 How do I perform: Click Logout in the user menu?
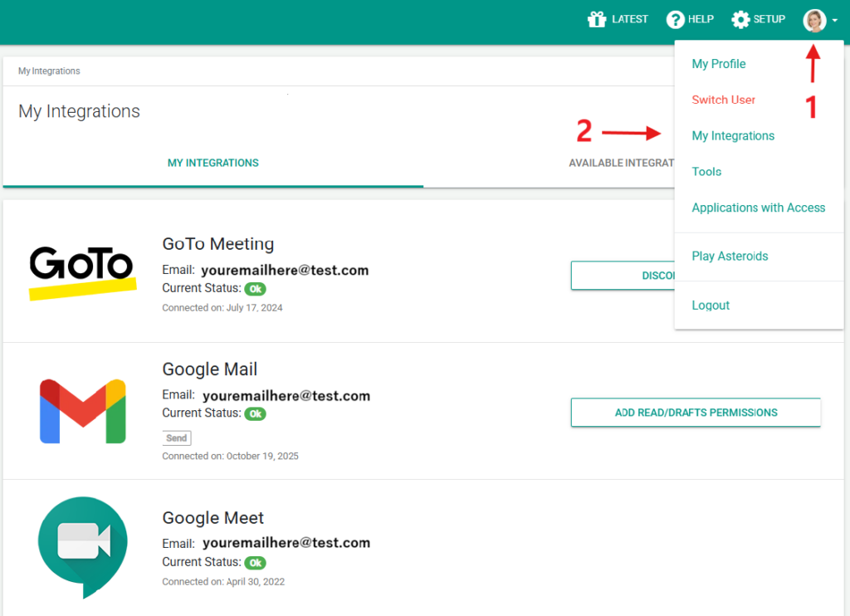[711, 306]
